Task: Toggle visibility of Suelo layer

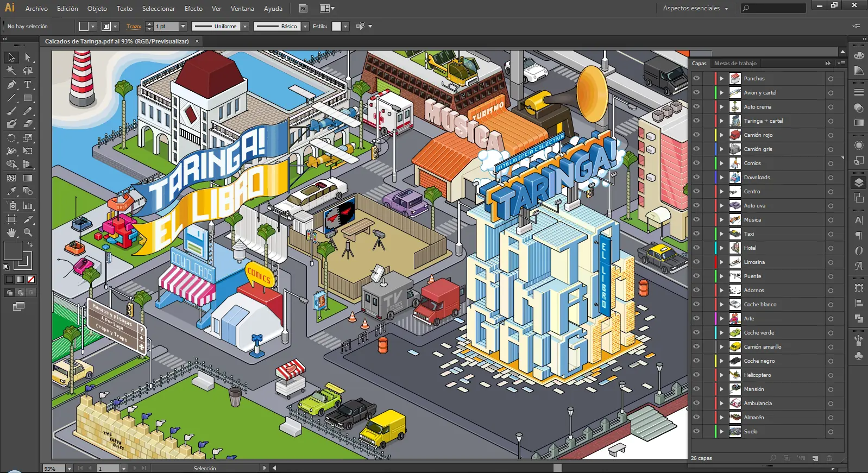Action: (x=696, y=431)
